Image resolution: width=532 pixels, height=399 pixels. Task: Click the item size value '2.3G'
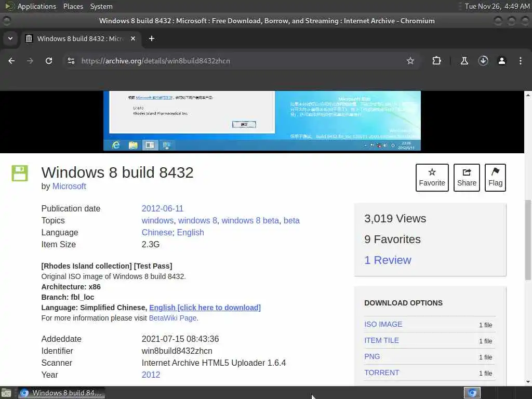click(150, 244)
